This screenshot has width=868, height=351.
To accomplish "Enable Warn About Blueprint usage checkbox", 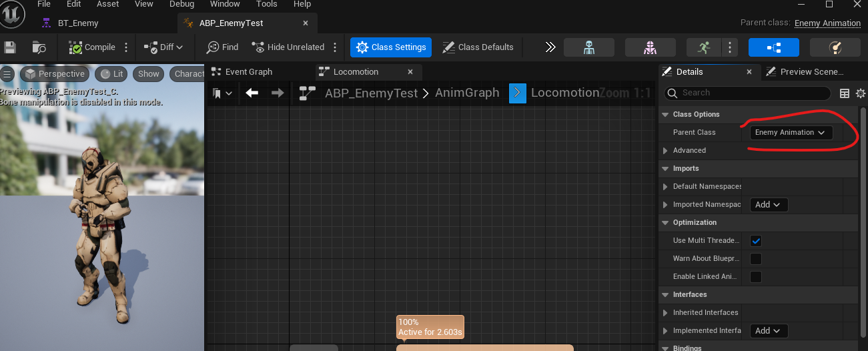I will coord(756,259).
